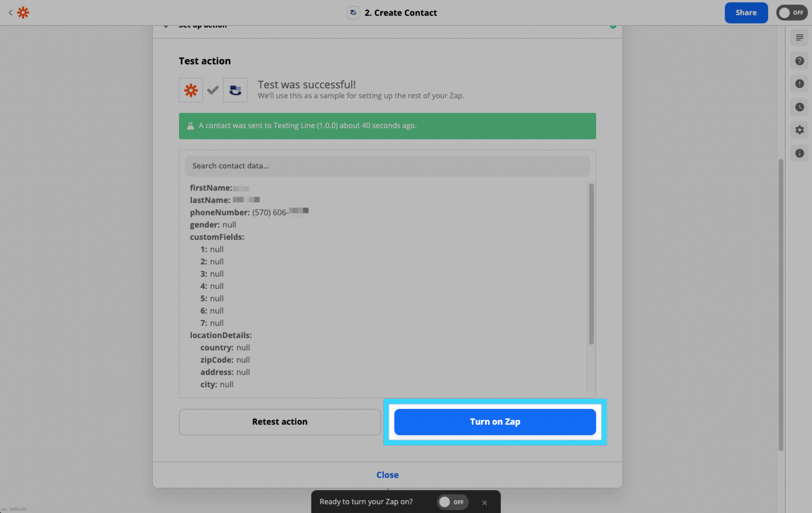
Task: Select the firstName data row
Action: [219, 188]
